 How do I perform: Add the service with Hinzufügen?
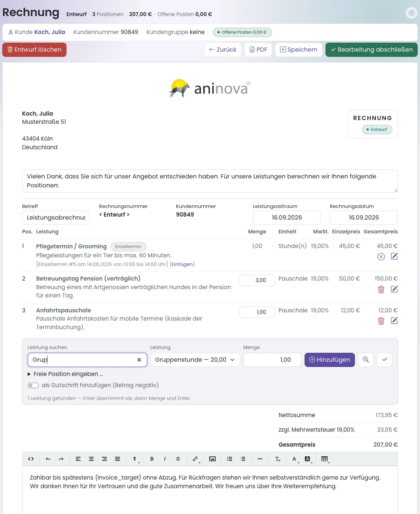(330, 360)
